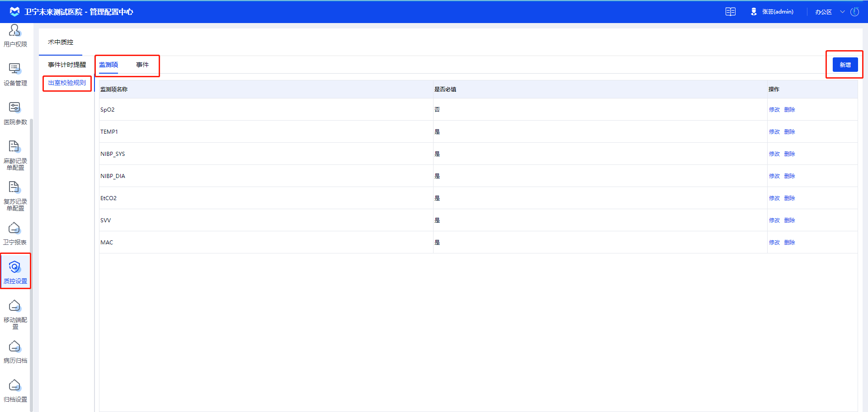The height and width of the screenshot is (412, 868).
Task: Select the NIBP_DIA monitor item cell
Action: coord(266,176)
